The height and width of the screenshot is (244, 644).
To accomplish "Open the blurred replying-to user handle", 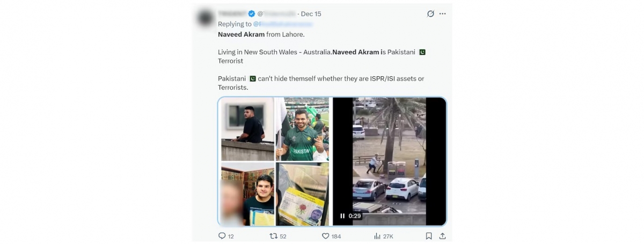I will (282, 24).
